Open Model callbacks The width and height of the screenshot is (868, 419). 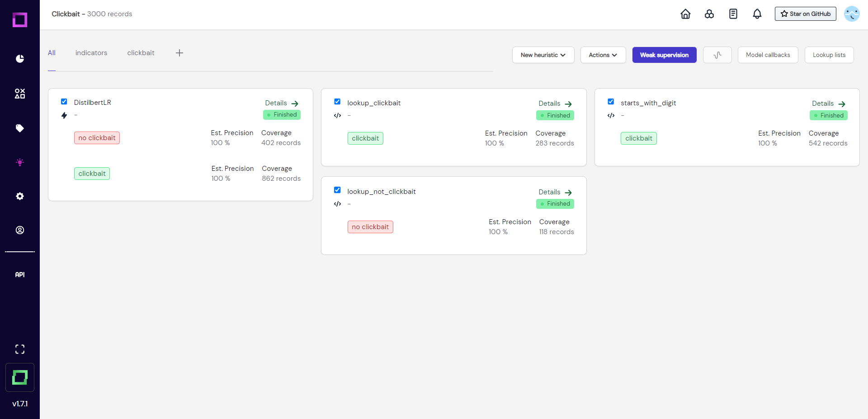[768, 55]
